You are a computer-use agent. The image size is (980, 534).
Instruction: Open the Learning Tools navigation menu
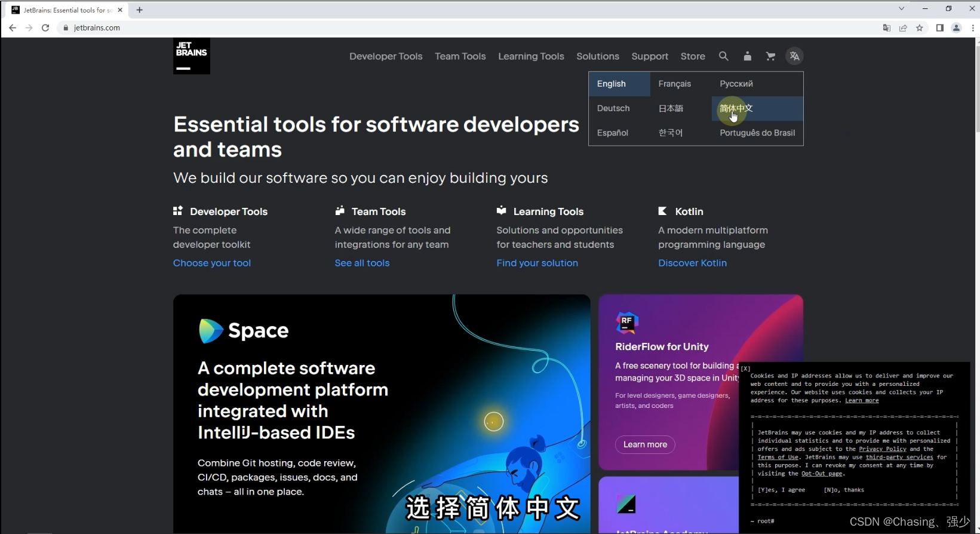coord(531,56)
